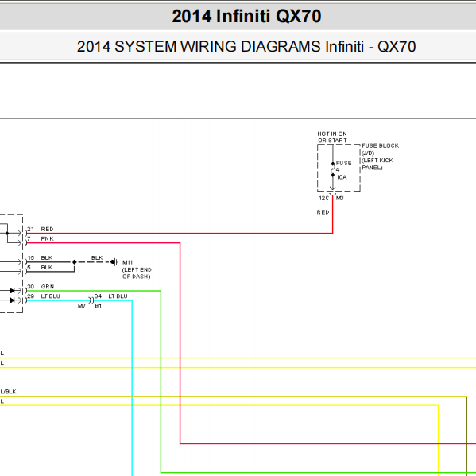This screenshot has width=476, height=476.
Task: Click the 'LT BLU' label at pin 29
Action: pyautogui.click(x=50, y=296)
